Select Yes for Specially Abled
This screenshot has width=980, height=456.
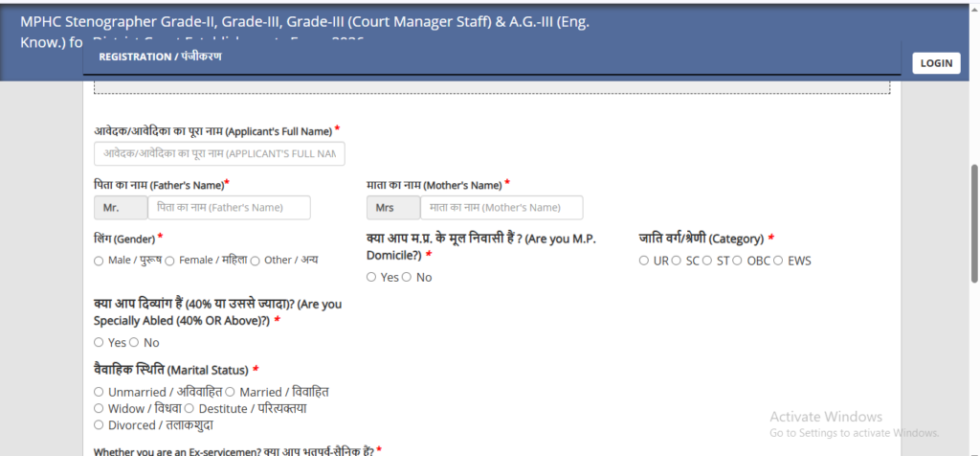pyautogui.click(x=99, y=342)
